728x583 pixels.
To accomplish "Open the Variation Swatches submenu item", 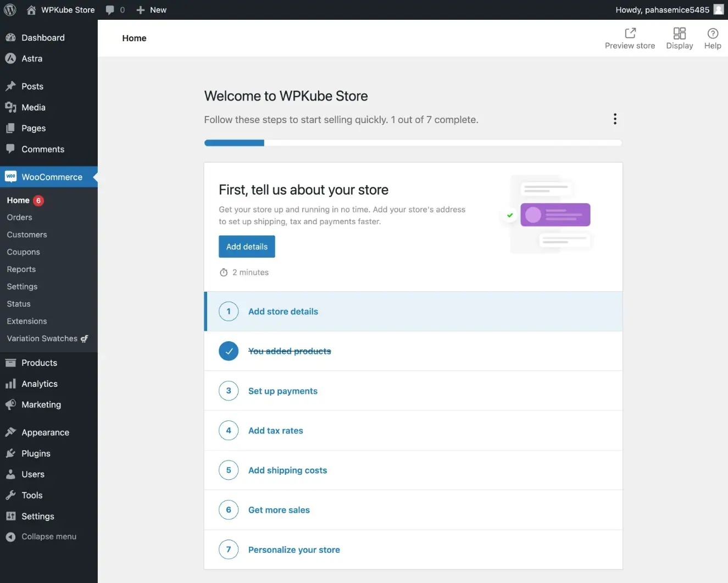I will 47,338.
